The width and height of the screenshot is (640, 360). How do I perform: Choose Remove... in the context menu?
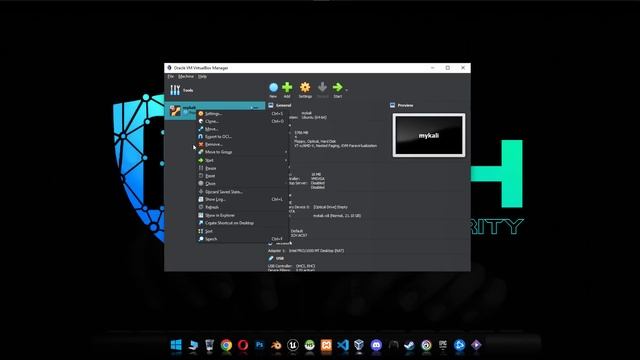(242, 144)
